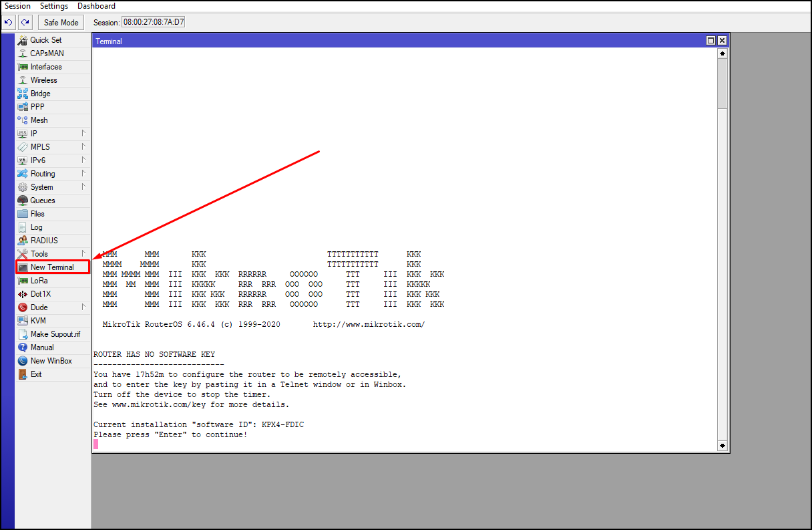Open the Dashboard menu

[95, 5]
